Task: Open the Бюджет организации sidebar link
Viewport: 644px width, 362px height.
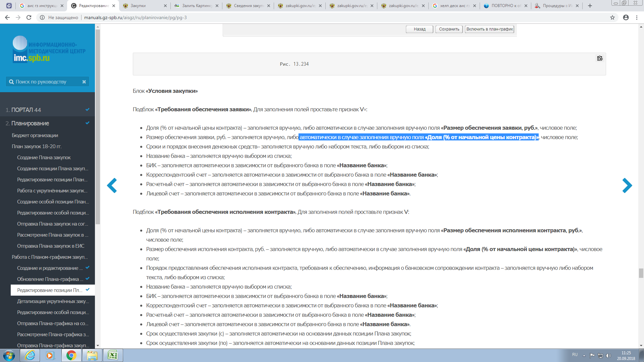Action: (35, 135)
